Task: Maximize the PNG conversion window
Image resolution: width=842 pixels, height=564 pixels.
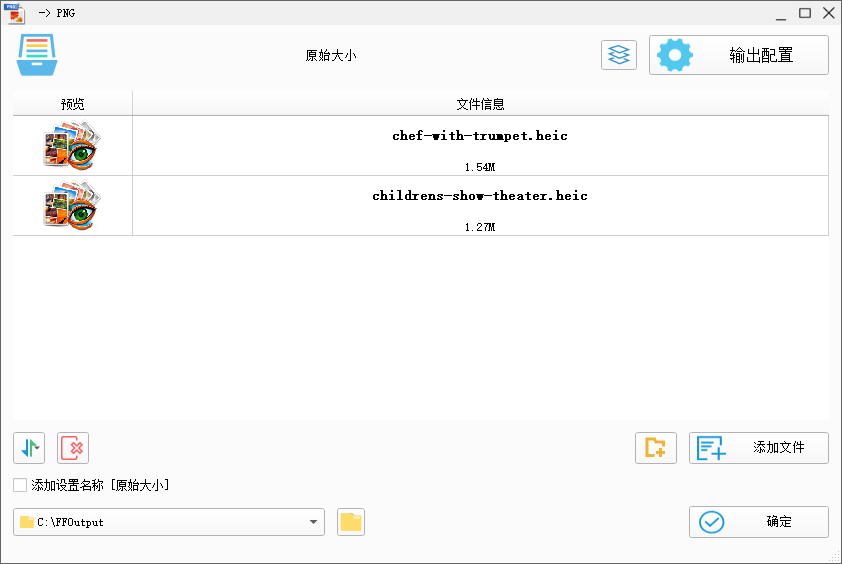Action: click(x=805, y=13)
